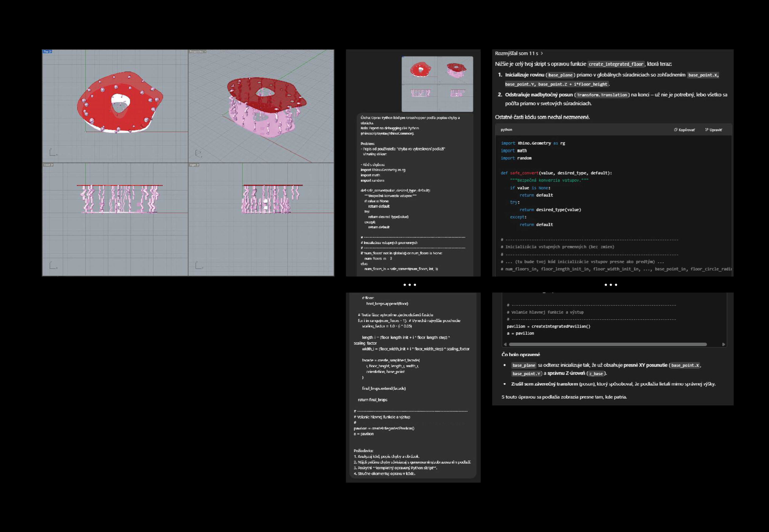Expand the 'Rozmýšľal som 11 s' reasoning chevron
The height and width of the screenshot is (532, 769).
click(542, 53)
